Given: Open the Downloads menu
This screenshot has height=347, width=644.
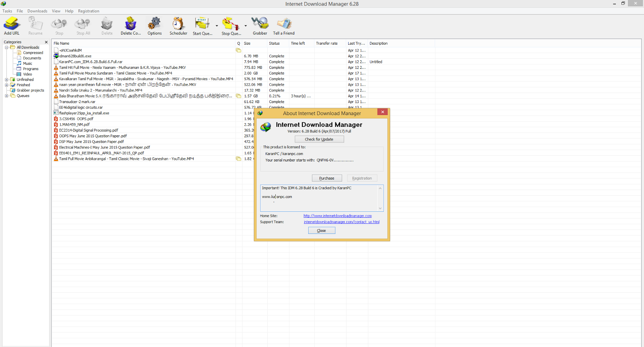Looking at the screenshot, I should coord(37,11).
